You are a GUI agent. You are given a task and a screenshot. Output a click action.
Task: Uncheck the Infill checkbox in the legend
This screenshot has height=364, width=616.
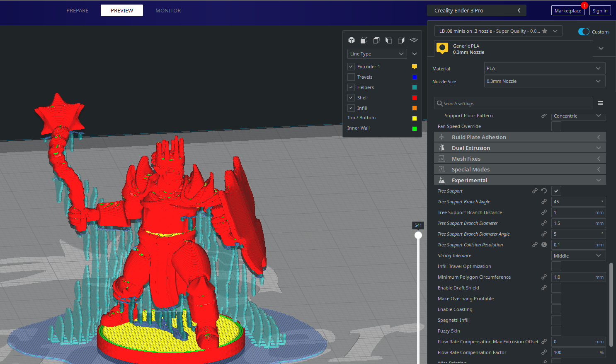pos(351,108)
